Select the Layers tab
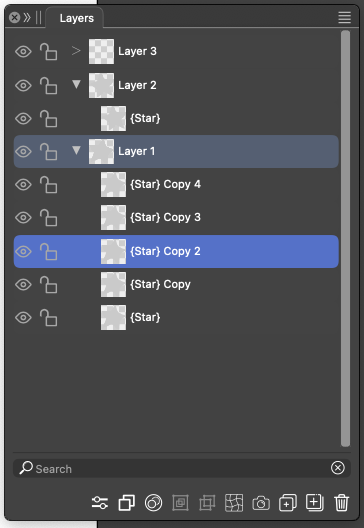 (76, 18)
